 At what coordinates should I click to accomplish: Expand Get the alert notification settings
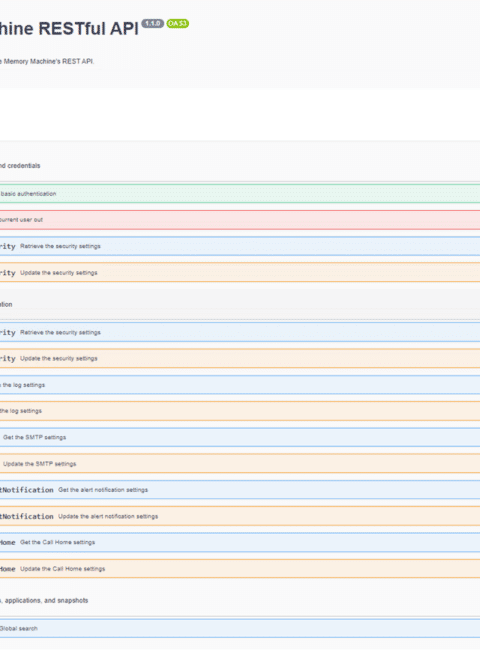tap(240, 490)
